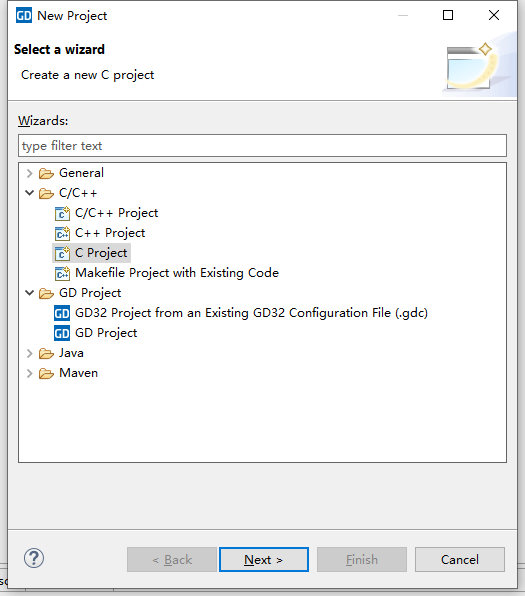Expand the Java category
Viewport: 525px width, 596px height.
[x=29, y=353]
